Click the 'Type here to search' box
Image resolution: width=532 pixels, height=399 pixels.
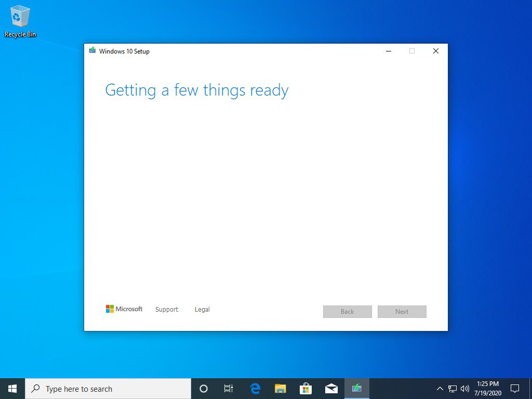pyautogui.click(x=108, y=389)
